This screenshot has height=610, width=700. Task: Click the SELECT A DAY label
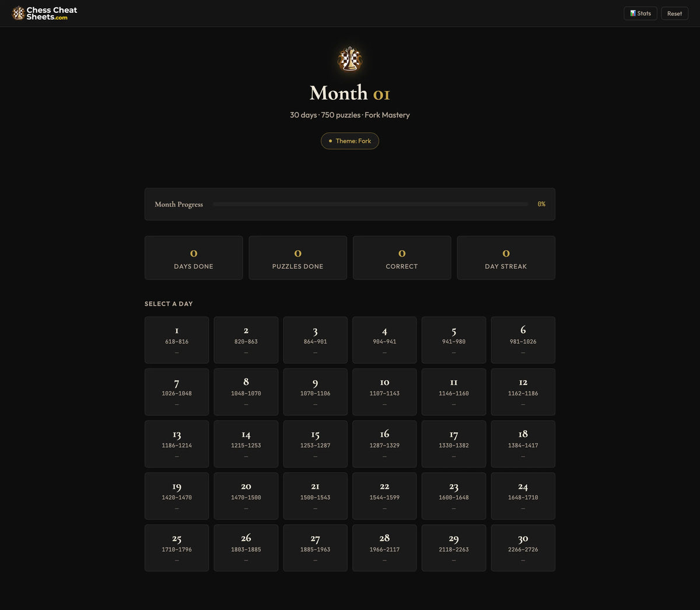[x=169, y=304]
